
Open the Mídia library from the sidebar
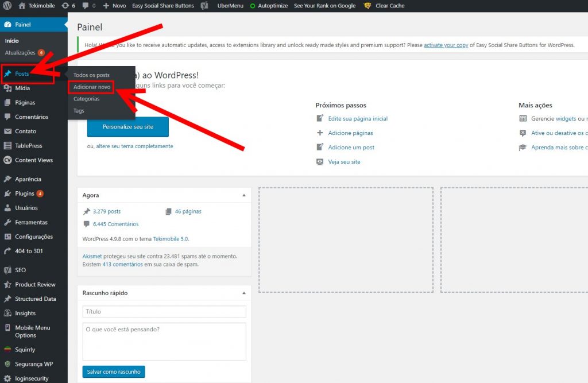point(25,88)
